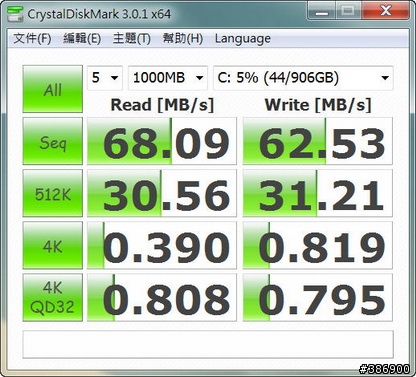The image size is (416, 377).
Task: Start the 512K benchmark test
Action: click(x=53, y=193)
